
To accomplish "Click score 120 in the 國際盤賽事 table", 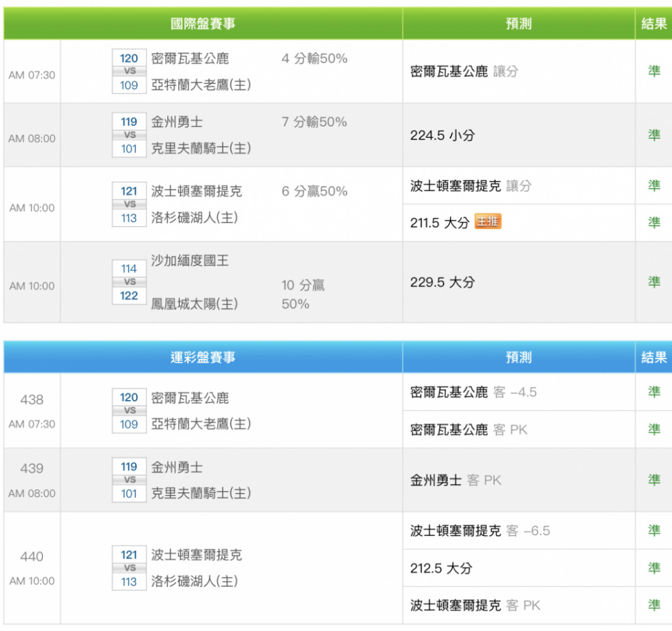I will pos(129,58).
